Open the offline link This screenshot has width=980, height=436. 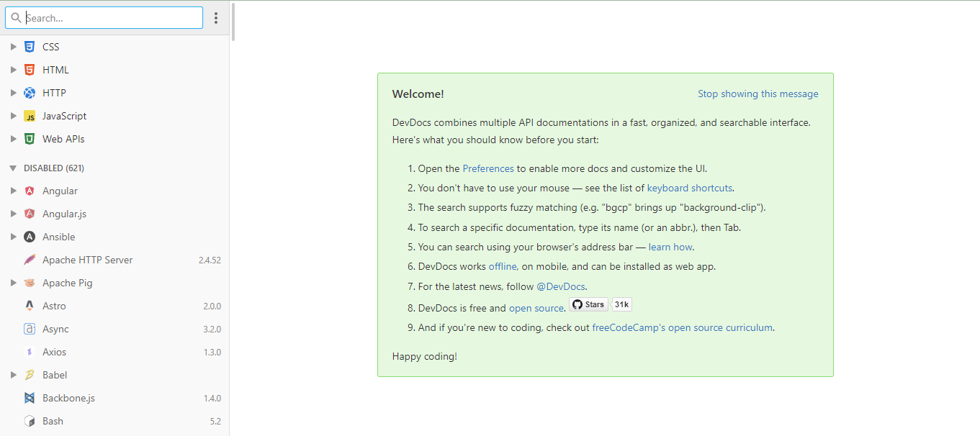503,266
